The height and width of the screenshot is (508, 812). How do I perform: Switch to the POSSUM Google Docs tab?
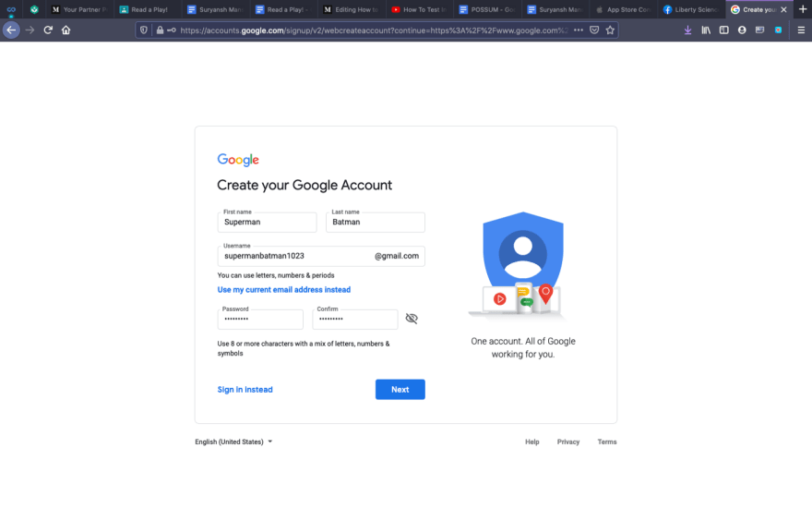pos(488,9)
